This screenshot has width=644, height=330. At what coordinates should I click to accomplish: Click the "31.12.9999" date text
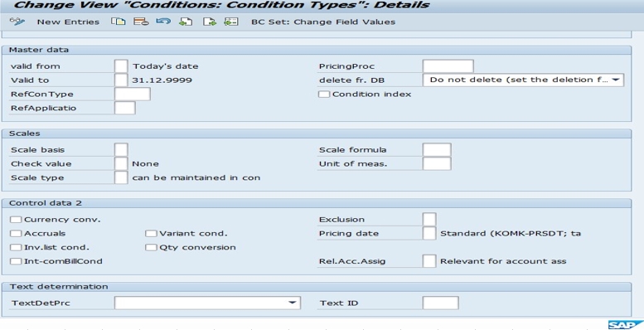[162, 80]
